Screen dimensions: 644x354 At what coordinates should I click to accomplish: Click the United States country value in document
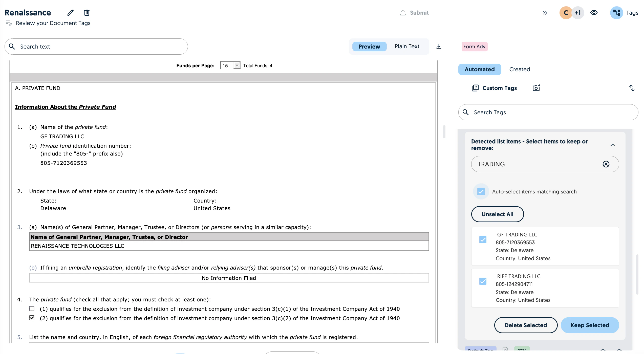point(212,208)
